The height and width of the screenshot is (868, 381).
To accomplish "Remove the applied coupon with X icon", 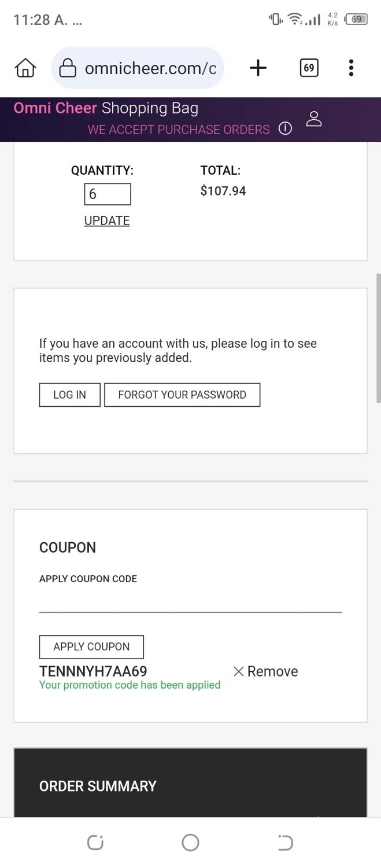I will 239,671.
